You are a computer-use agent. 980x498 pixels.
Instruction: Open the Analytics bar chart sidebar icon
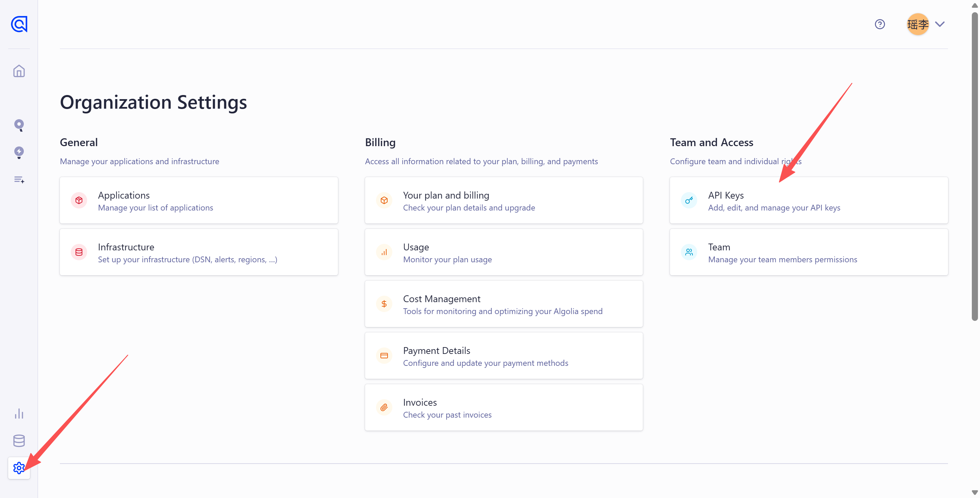pyautogui.click(x=19, y=414)
